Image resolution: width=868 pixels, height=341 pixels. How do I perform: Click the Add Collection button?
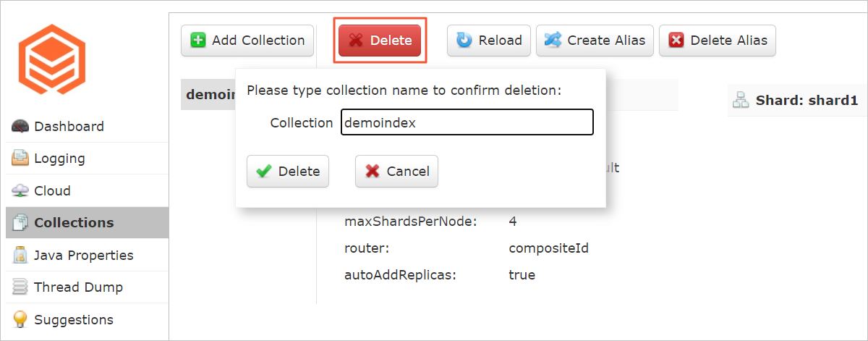click(247, 41)
